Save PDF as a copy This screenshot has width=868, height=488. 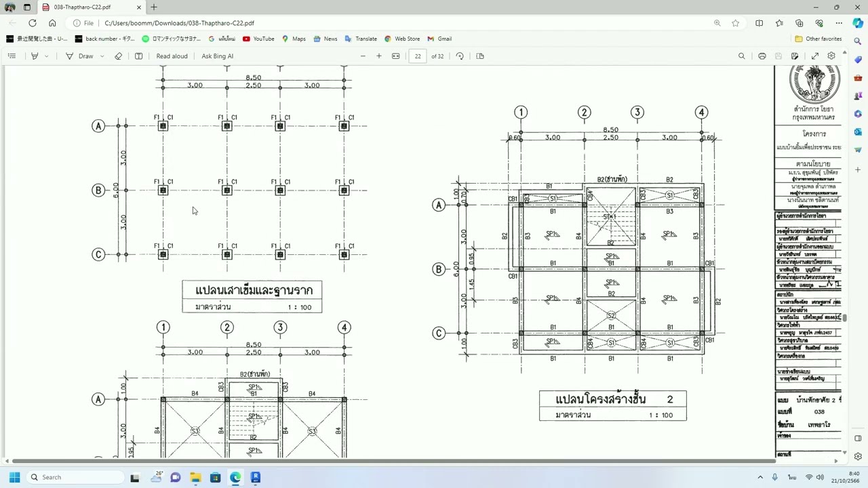[795, 56]
